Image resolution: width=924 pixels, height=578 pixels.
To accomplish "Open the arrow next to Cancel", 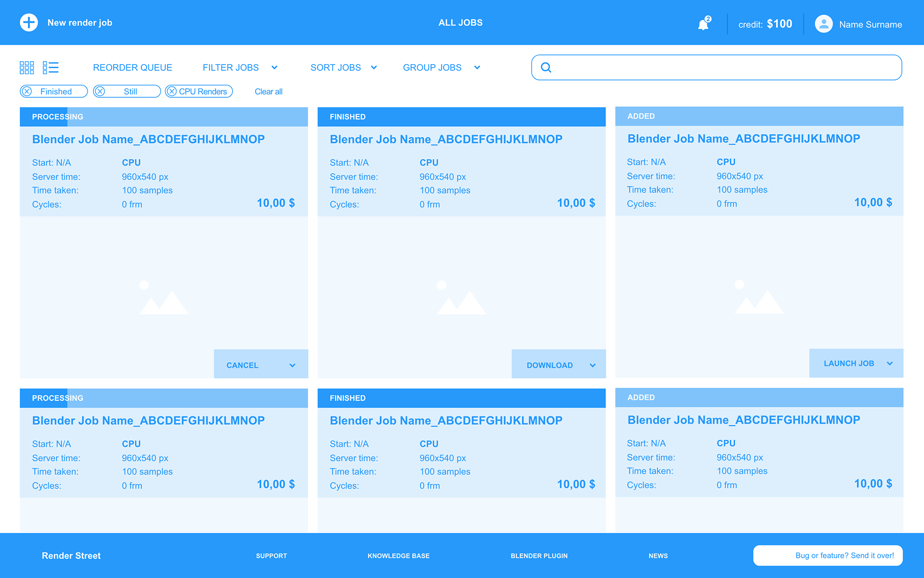I will pyautogui.click(x=292, y=366).
